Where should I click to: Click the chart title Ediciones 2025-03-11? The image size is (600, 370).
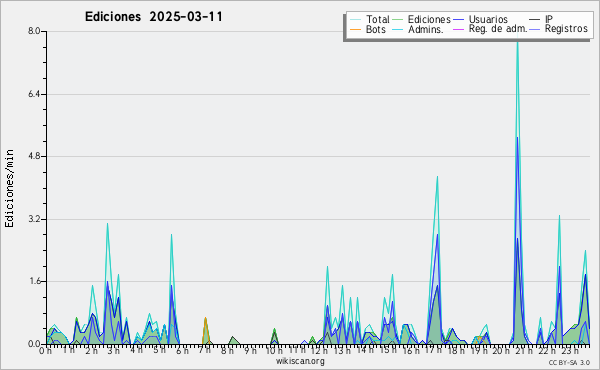(153, 17)
